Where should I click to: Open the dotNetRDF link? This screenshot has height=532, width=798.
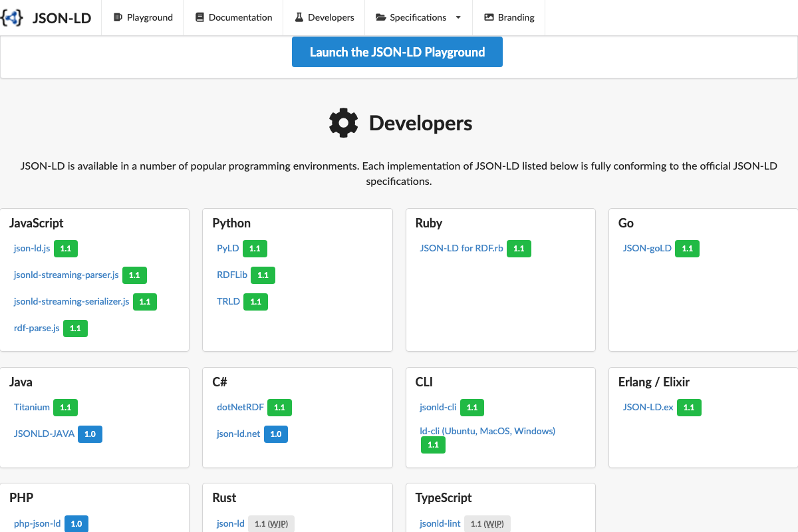[240, 407]
